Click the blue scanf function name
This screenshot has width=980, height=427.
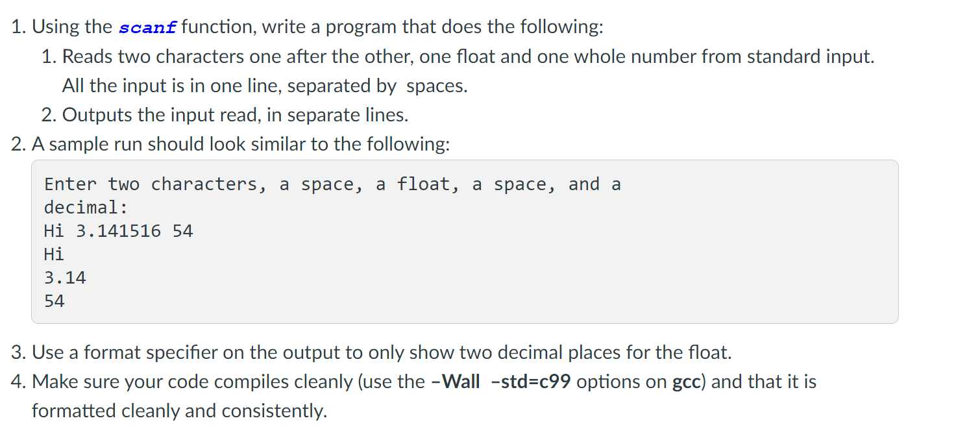(150, 28)
